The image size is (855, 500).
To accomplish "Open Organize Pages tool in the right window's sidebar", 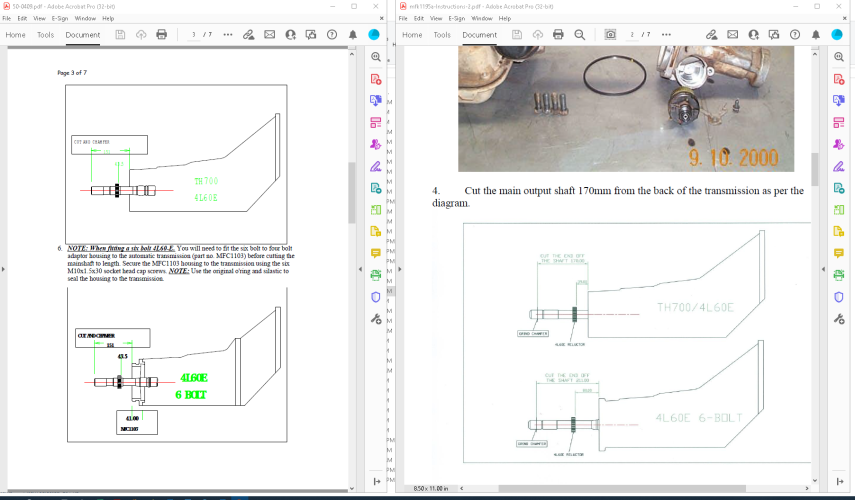I will click(839, 123).
